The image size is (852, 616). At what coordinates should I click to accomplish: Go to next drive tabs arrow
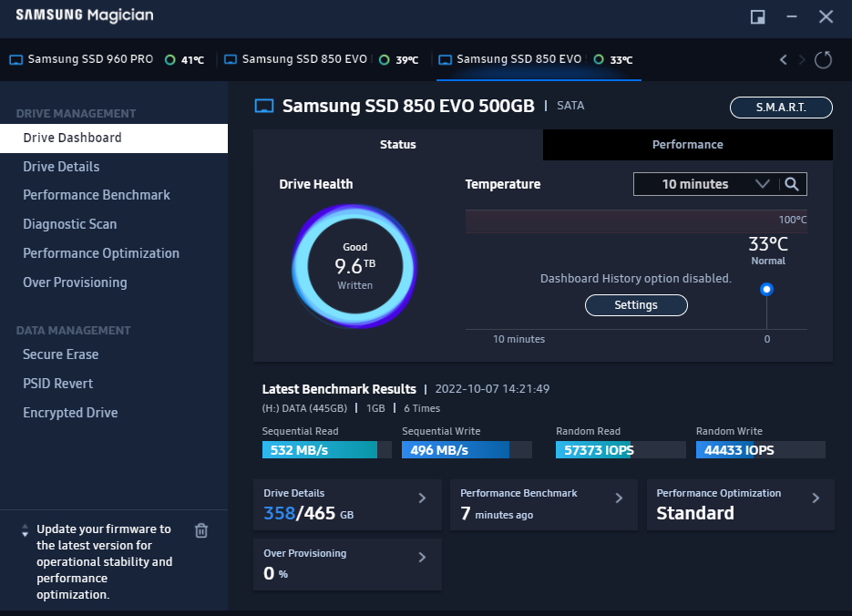point(802,60)
